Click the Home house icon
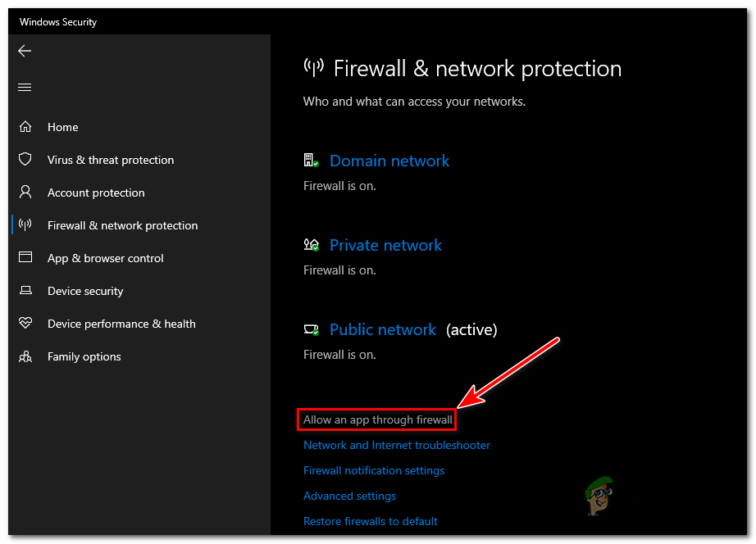 coord(25,127)
